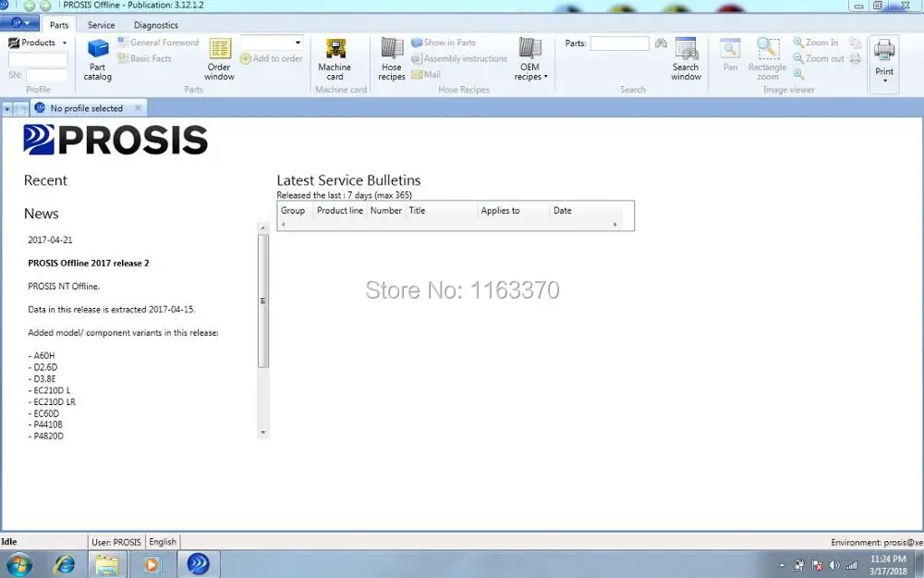
Task: Open Hose recipes
Action: tap(391, 59)
